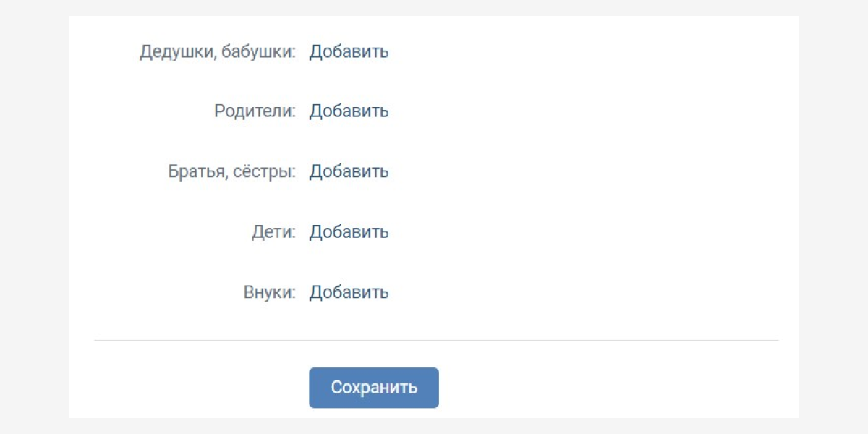Add a grandchild via the Добавить link

click(x=349, y=292)
